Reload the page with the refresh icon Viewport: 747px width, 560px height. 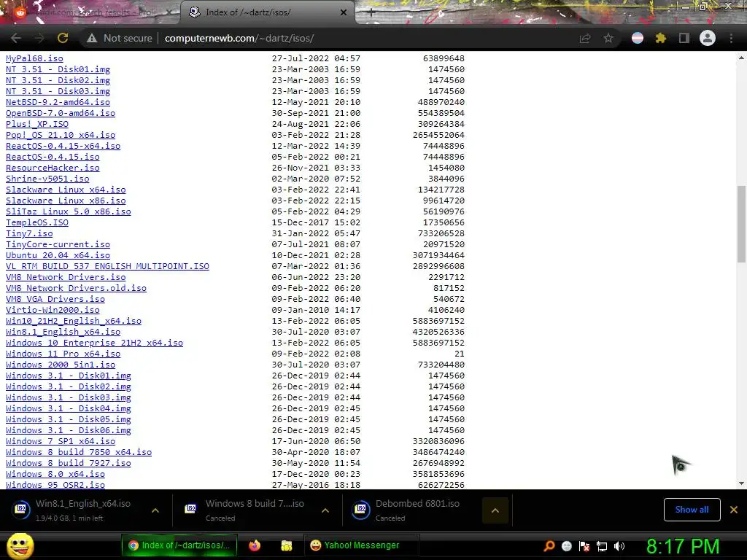63,38
